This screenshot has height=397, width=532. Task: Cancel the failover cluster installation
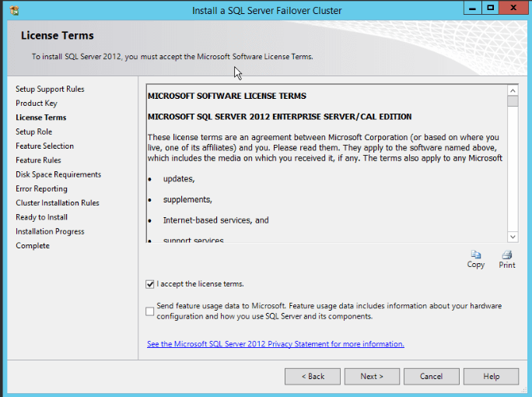pyautogui.click(x=431, y=377)
